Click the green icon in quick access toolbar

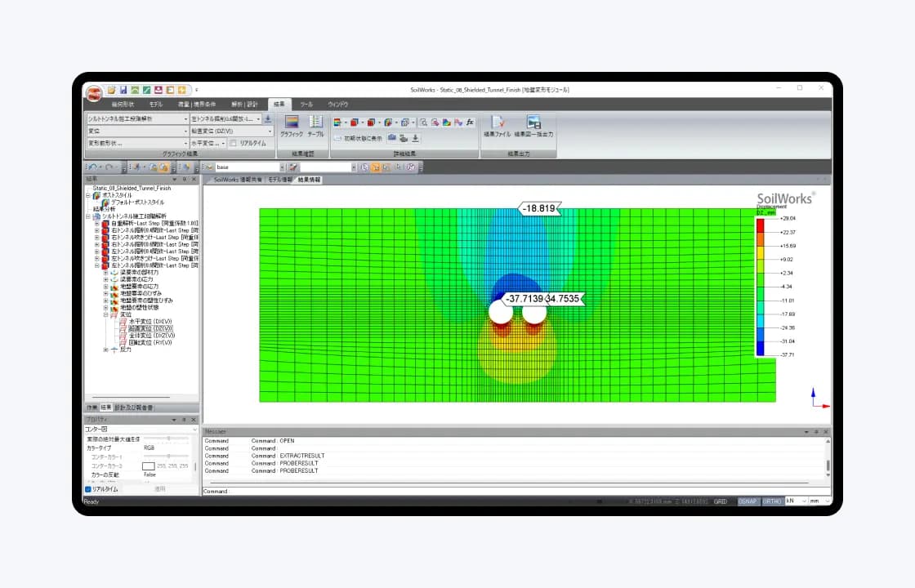pyautogui.click(x=135, y=90)
